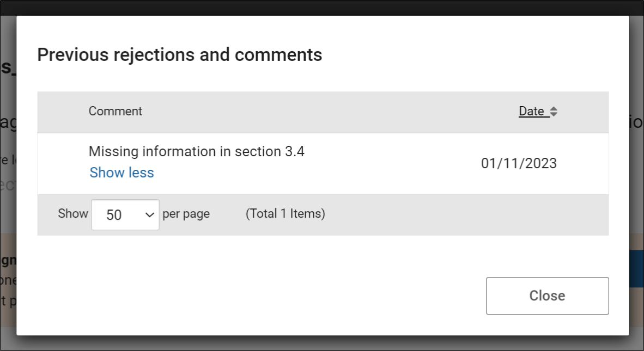The image size is (644, 351).
Task: Close the Previous rejections dialog
Action: [x=547, y=295]
